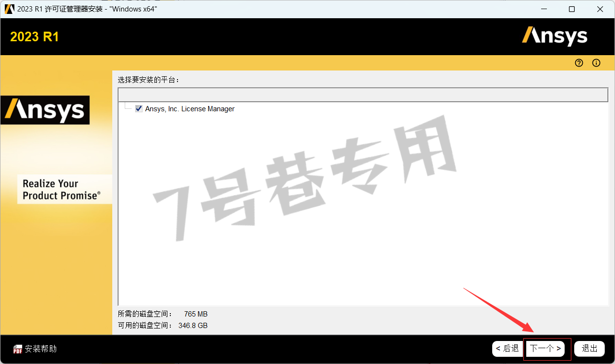Click the platform list column header

pos(363,94)
